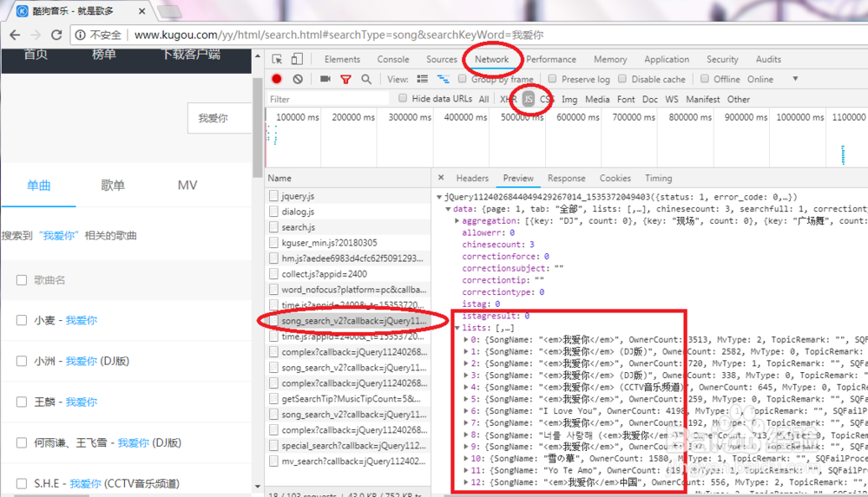Activate the inspect element picker icon
This screenshot has width=868, height=497.
(x=277, y=59)
